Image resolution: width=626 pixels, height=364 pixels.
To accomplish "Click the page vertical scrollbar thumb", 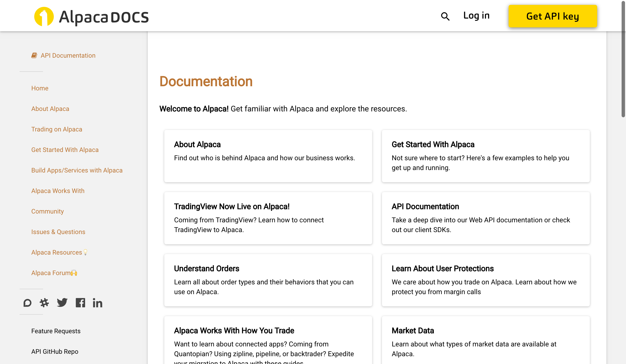I will click(x=623, y=59).
